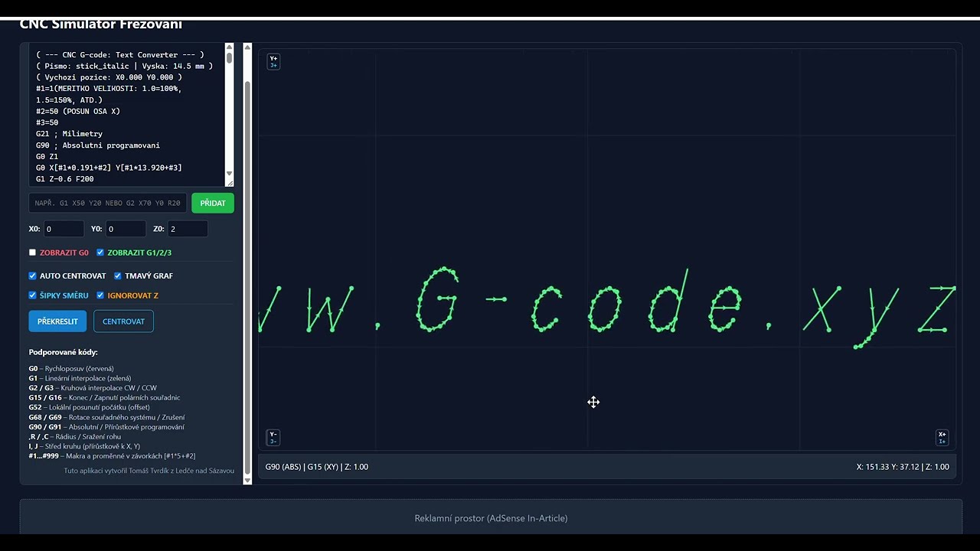The height and width of the screenshot is (551, 980).
Task: Click the Y0 value field
Action: click(x=126, y=229)
